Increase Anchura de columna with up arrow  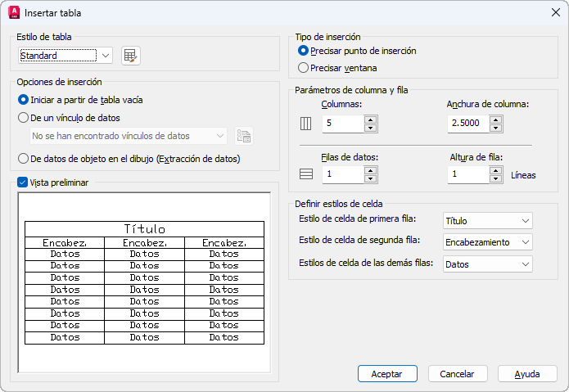point(496,119)
